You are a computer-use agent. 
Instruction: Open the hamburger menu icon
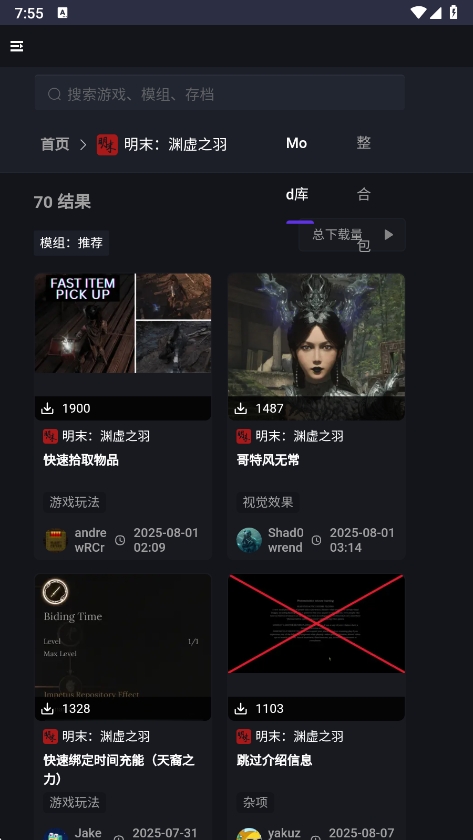pyautogui.click(x=17, y=46)
